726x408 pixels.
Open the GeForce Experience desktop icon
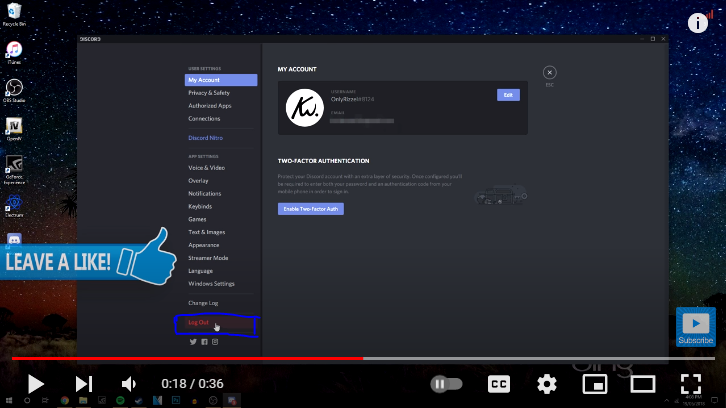click(x=14, y=169)
